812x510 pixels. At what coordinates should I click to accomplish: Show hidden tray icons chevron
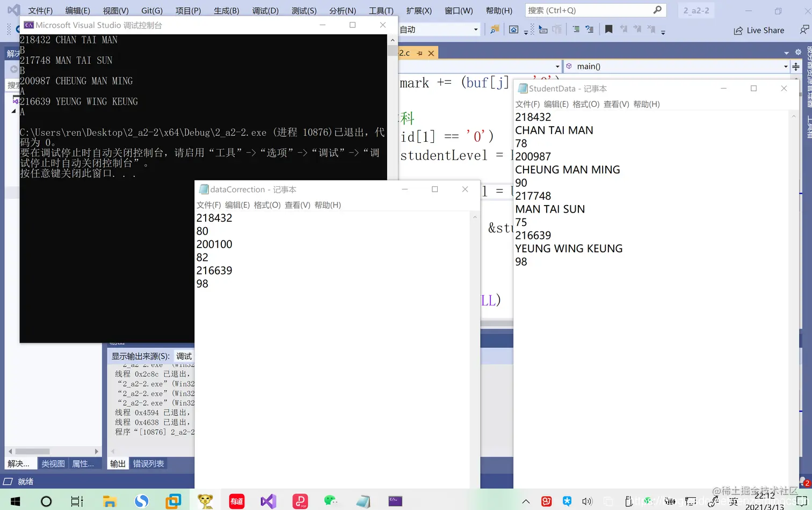(526, 501)
